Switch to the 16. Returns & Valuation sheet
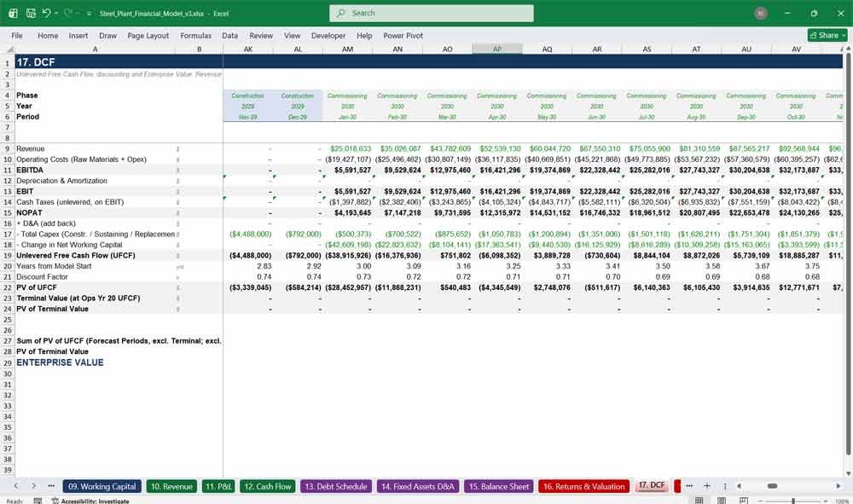The height and width of the screenshot is (504, 853). pos(583,487)
